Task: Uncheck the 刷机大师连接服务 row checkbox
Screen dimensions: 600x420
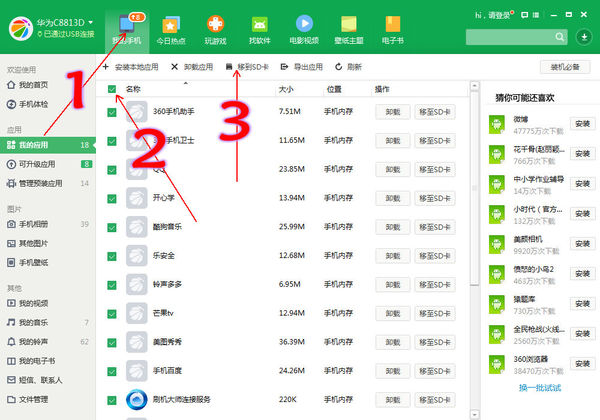Action: pyautogui.click(x=112, y=400)
